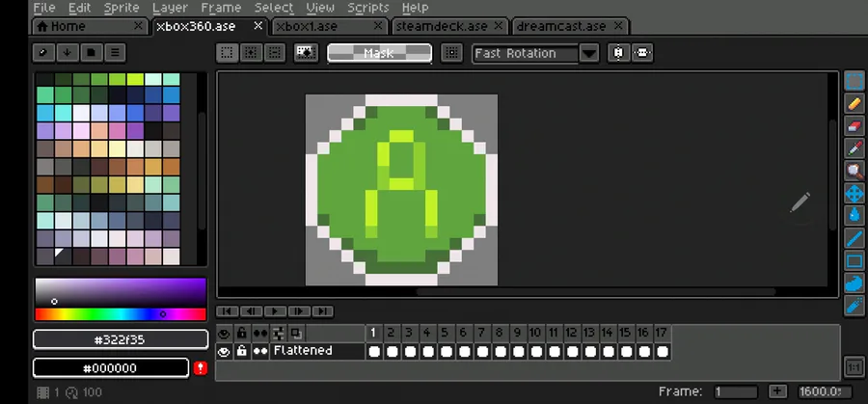Select the Eraser tool
This screenshot has width=868, height=404.
[854, 126]
